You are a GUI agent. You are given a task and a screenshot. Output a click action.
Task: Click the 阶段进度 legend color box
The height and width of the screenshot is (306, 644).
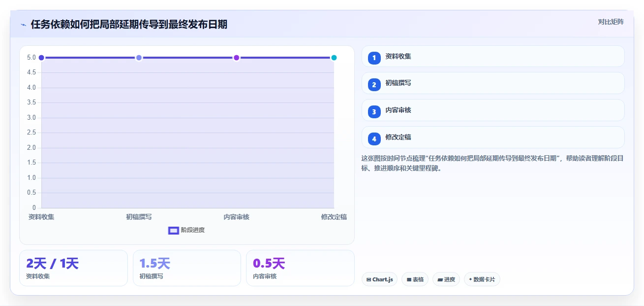[173, 230]
